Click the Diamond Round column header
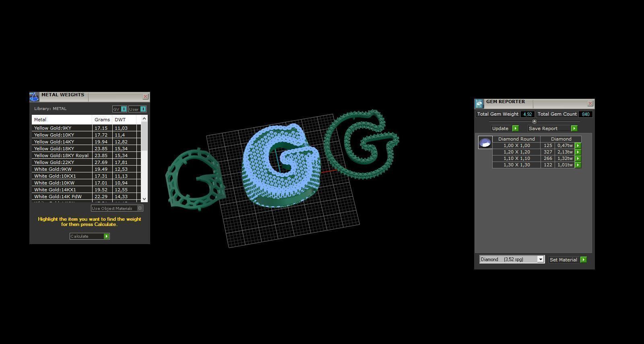This screenshot has width=644, height=344. click(516, 139)
